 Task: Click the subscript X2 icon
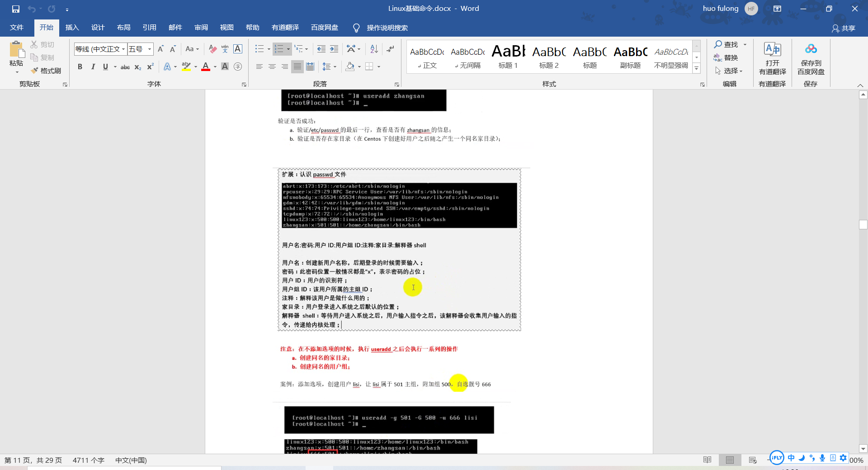(138, 67)
